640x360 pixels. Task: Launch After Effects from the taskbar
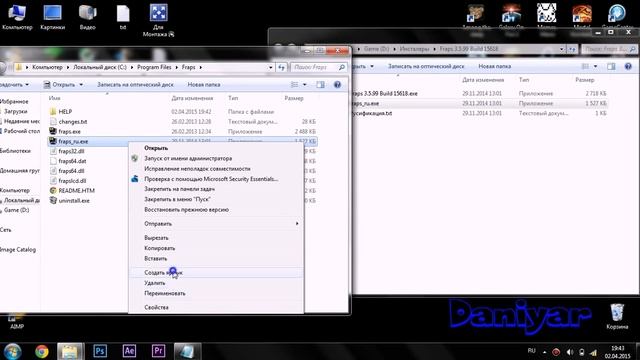pos(129,351)
